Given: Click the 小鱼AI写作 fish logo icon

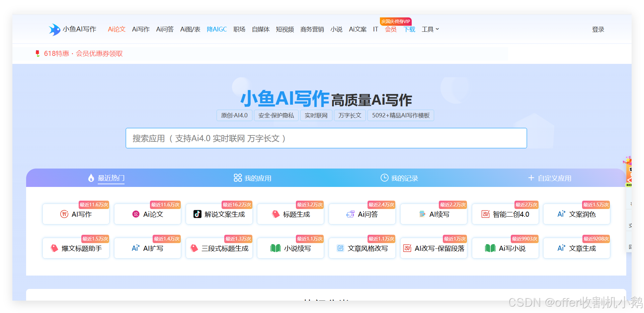Looking at the screenshot, I should point(54,29).
